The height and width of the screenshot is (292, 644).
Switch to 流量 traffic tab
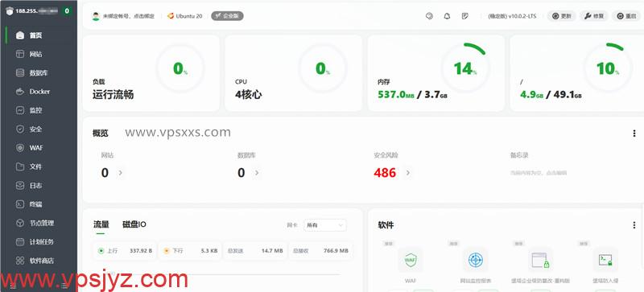pyautogui.click(x=101, y=224)
